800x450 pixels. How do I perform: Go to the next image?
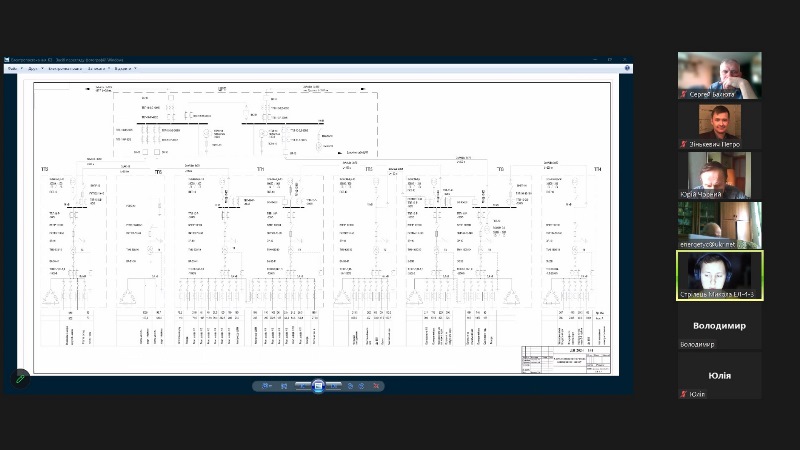coord(334,386)
